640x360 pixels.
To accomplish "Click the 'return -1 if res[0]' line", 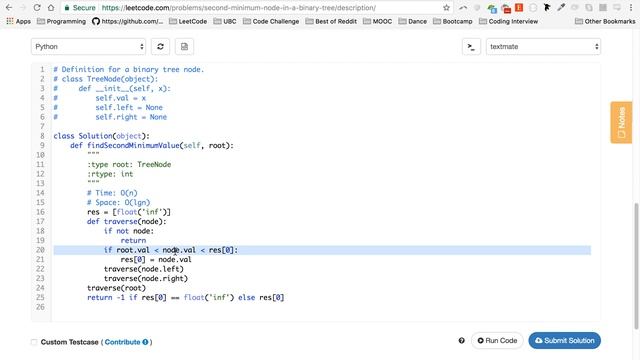I will pos(186,298).
